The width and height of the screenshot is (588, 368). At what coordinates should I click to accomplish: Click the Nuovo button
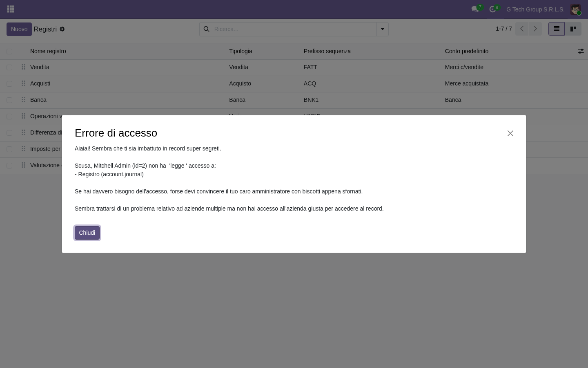pyautogui.click(x=19, y=29)
